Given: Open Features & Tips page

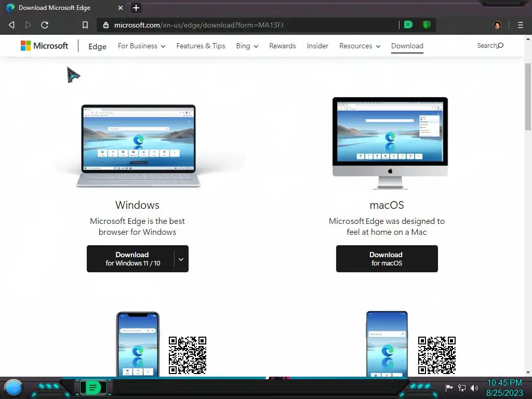Looking at the screenshot, I should click(x=201, y=46).
